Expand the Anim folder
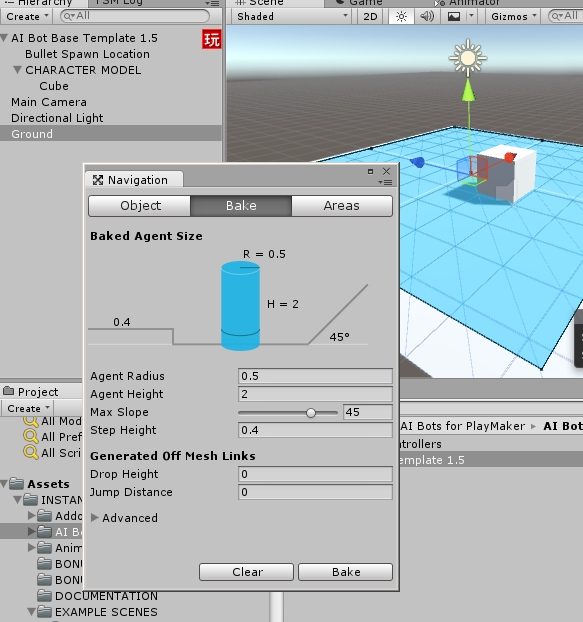The image size is (583, 622). (32, 548)
